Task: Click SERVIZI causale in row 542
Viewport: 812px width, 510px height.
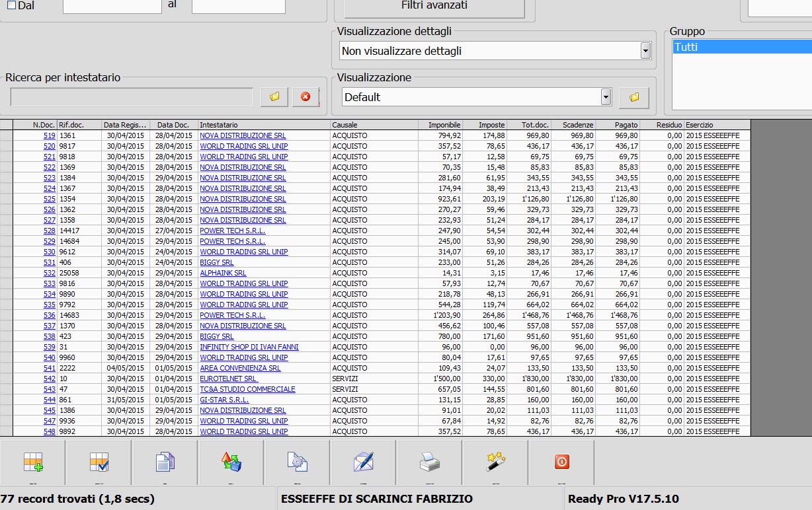Action: coord(345,379)
